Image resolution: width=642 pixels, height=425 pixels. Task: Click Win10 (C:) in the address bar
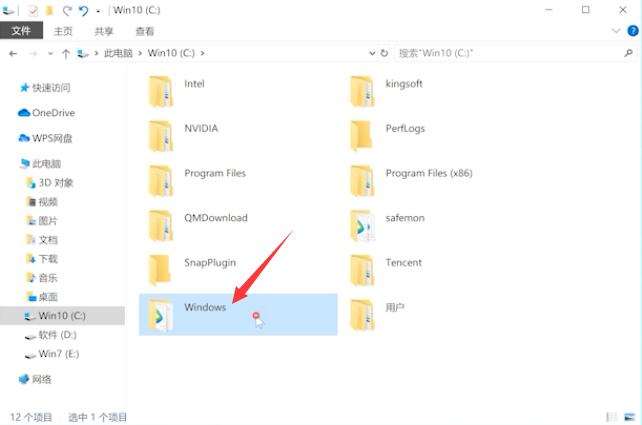coord(171,53)
